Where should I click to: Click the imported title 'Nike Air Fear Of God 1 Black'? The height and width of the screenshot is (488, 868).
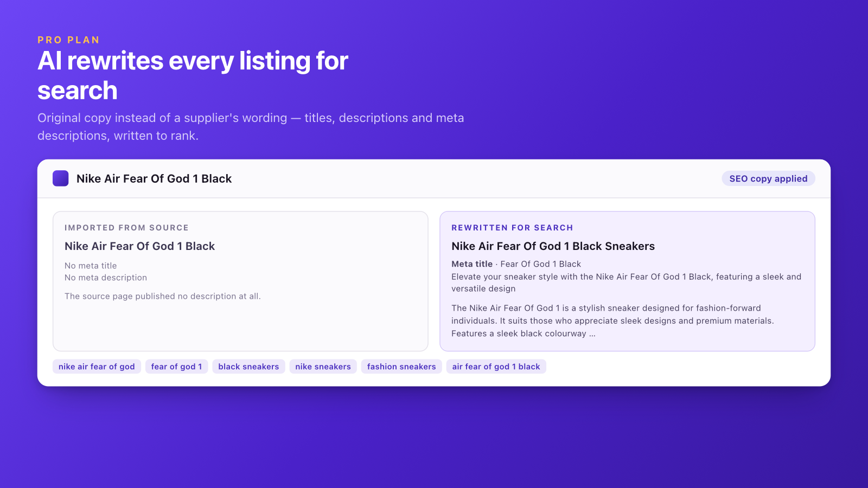(x=139, y=246)
